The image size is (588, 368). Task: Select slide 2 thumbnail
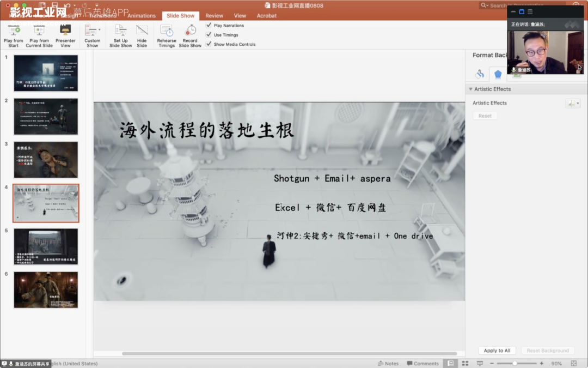pos(46,117)
